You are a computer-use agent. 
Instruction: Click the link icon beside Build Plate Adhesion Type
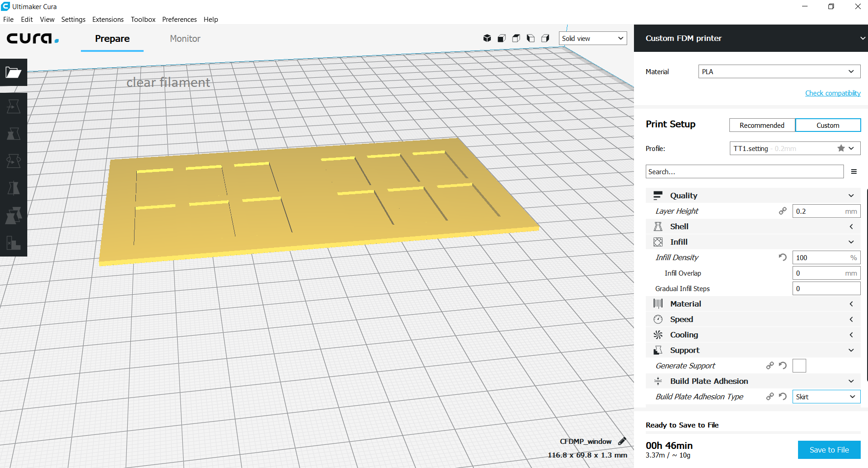[x=770, y=397]
